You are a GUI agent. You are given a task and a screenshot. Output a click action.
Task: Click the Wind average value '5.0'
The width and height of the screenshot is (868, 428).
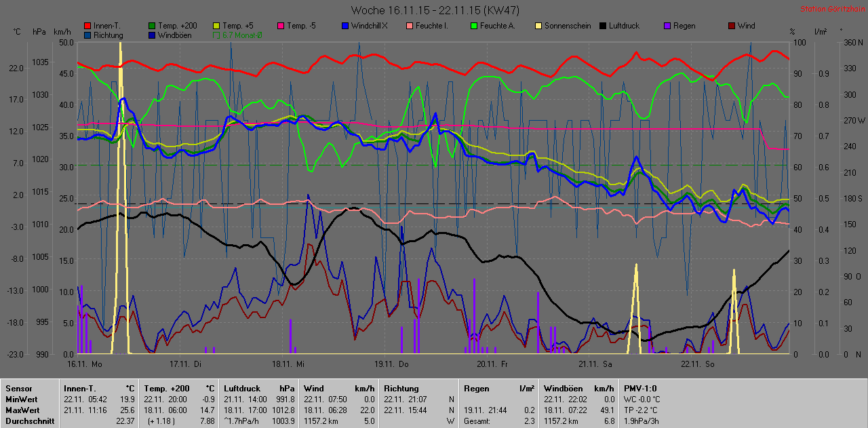click(368, 421)
